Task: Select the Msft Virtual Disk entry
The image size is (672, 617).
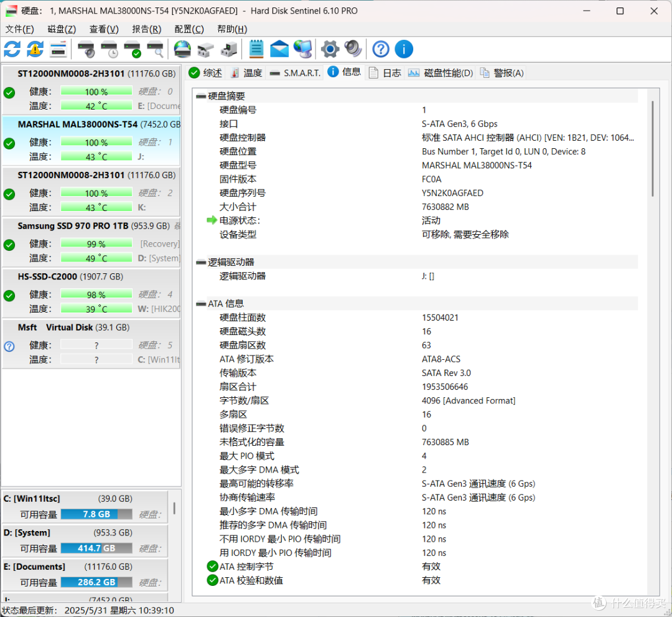Action: [91, 344]
